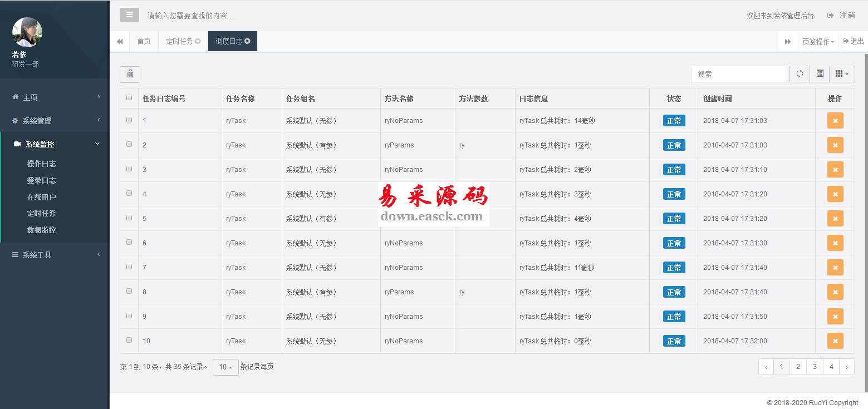Check the select-all checkbox in table header
Viewport: 868px width, 409px height.
click(x=129, y=98)
